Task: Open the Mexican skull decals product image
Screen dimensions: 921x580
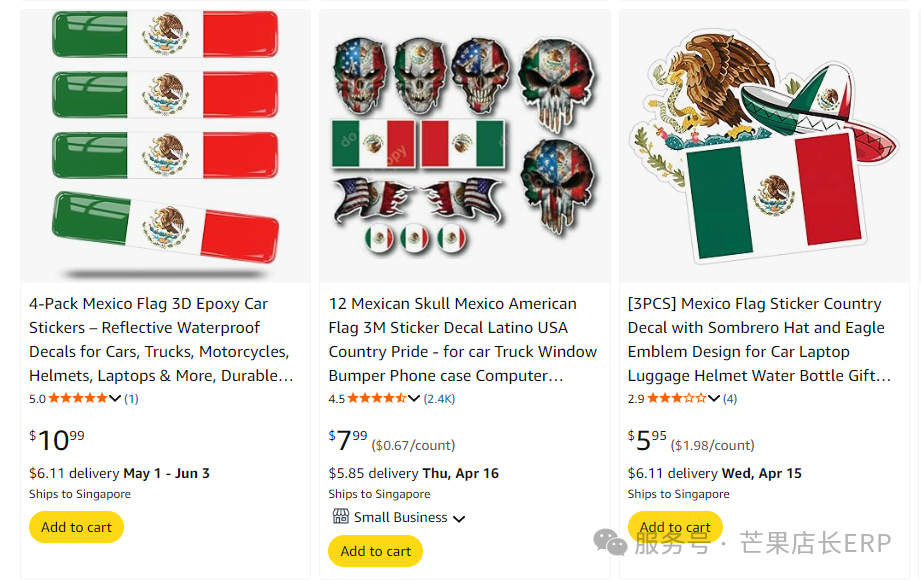Action: (x=464, y=146)
